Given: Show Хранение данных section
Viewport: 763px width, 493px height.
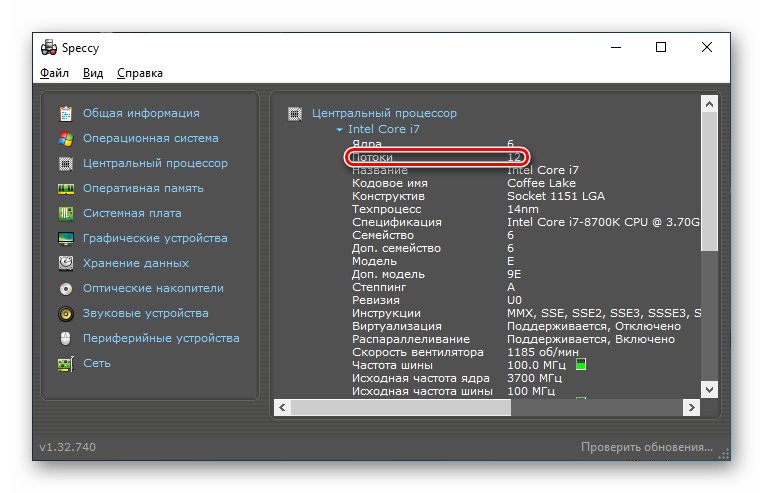Looking at the screenshot, I should 136,263.
